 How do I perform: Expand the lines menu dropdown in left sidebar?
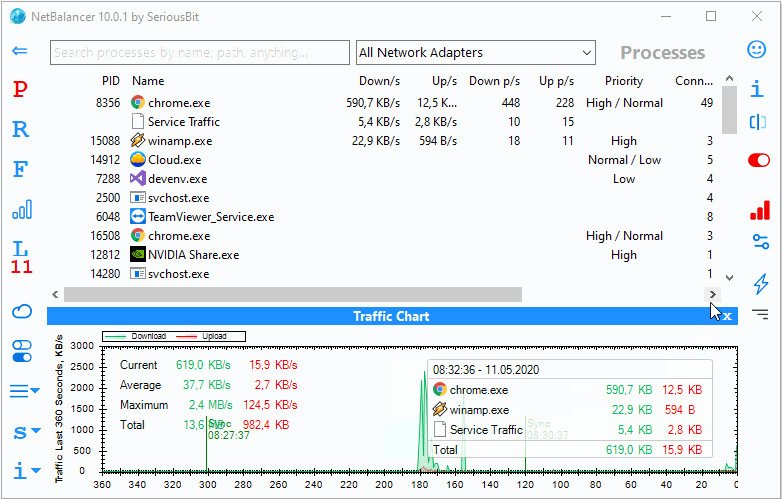pos(24,391)
